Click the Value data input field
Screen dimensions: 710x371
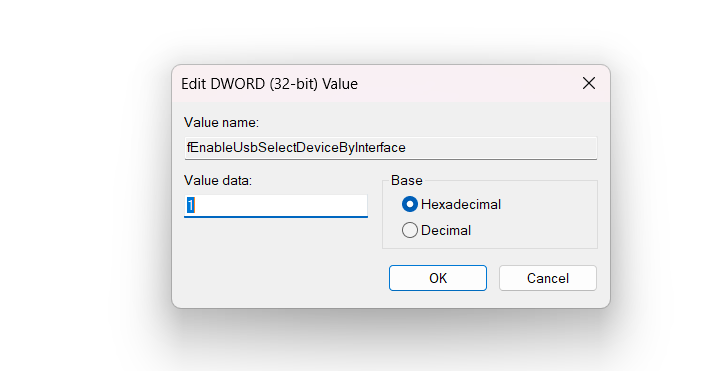click(276, 206)
